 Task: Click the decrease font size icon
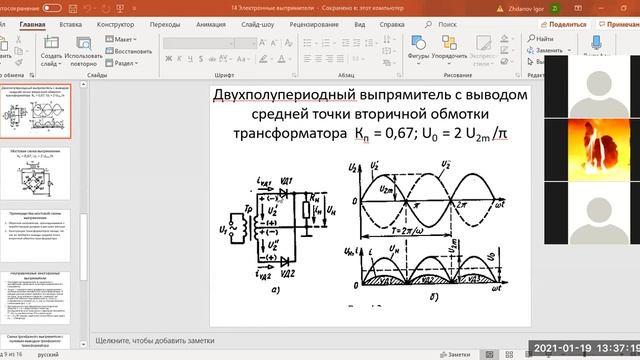274,43
